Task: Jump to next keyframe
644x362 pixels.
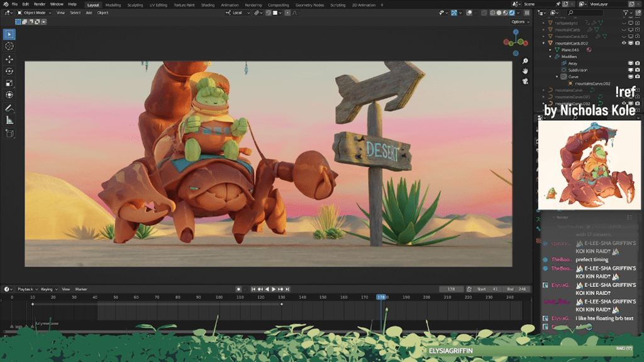Action: click(280, 289)
